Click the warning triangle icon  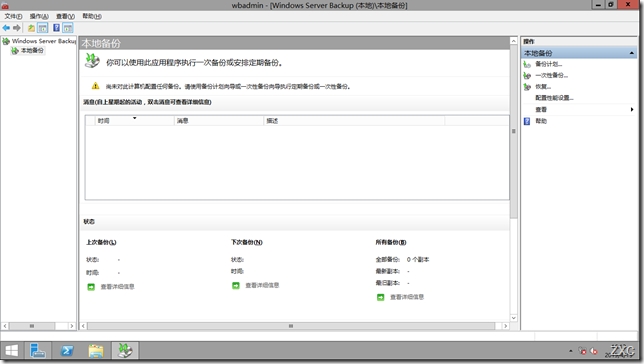pos(95,86)
